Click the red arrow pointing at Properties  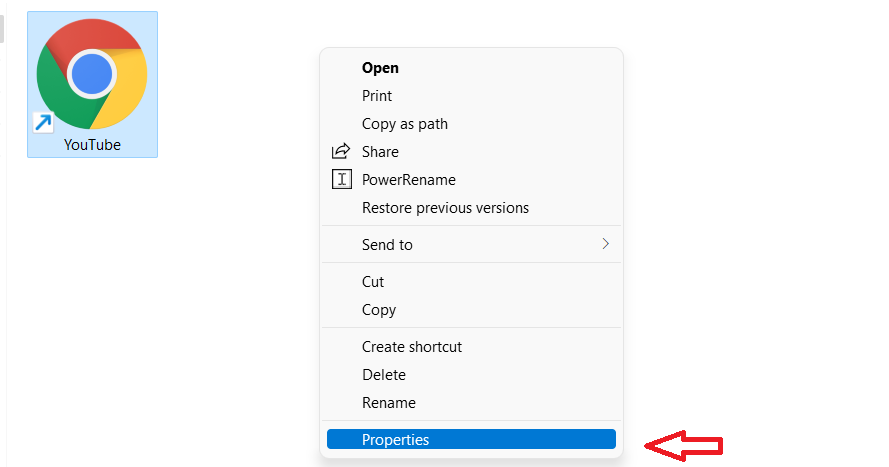(684, 444)
